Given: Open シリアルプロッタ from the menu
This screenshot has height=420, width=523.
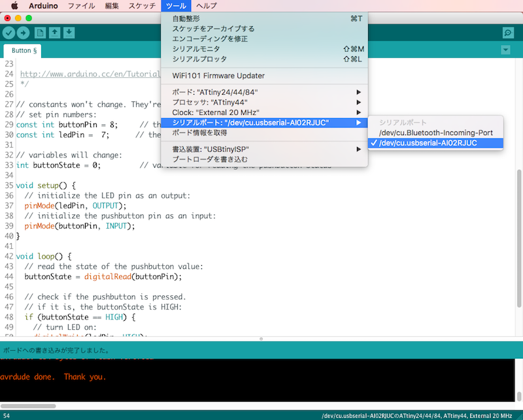Looking at the screenshot, I should [x=265, y=59].
